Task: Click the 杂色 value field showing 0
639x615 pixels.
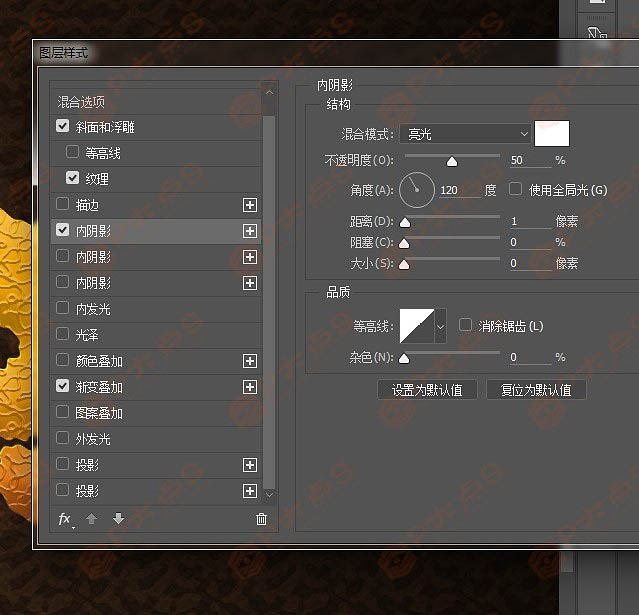Action: point(531,357)
